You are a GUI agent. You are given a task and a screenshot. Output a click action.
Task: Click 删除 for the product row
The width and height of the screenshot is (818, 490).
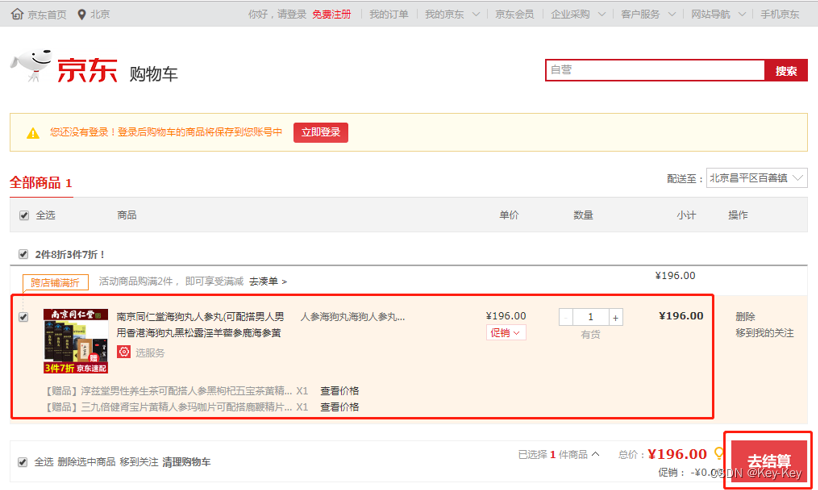[x=745, y=316]
